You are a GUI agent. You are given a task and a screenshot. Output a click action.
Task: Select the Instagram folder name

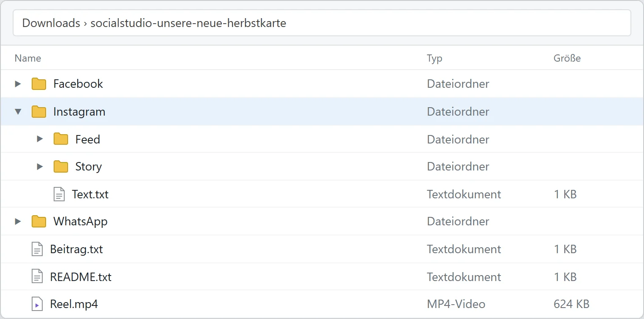click(x=79, y=112)
